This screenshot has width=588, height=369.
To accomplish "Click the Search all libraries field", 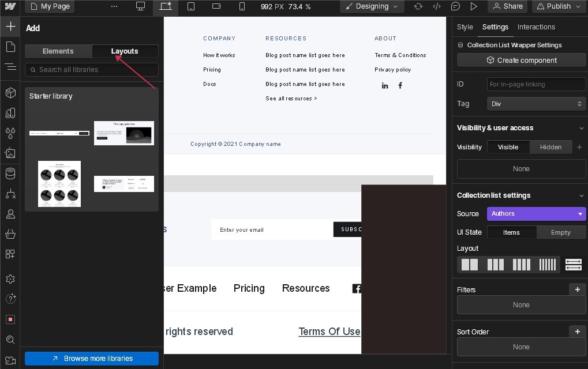I will (x=92, y=70).
